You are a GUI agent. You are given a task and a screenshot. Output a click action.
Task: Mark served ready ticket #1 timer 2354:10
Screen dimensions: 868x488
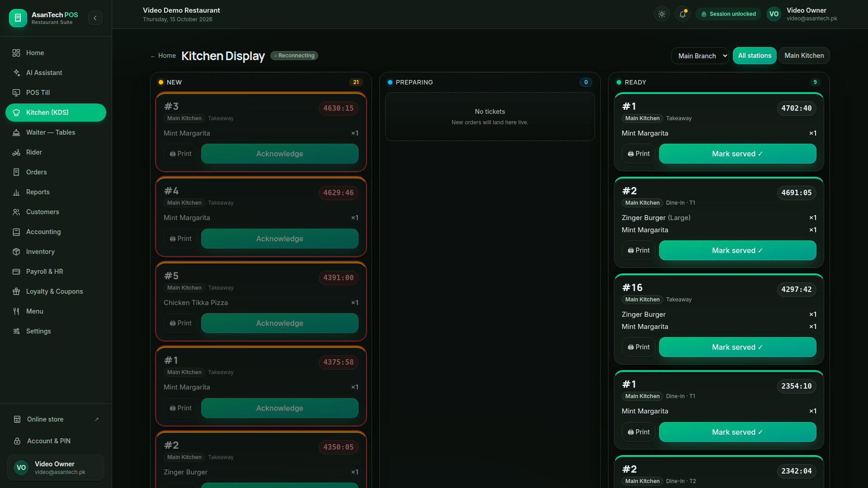738,432
